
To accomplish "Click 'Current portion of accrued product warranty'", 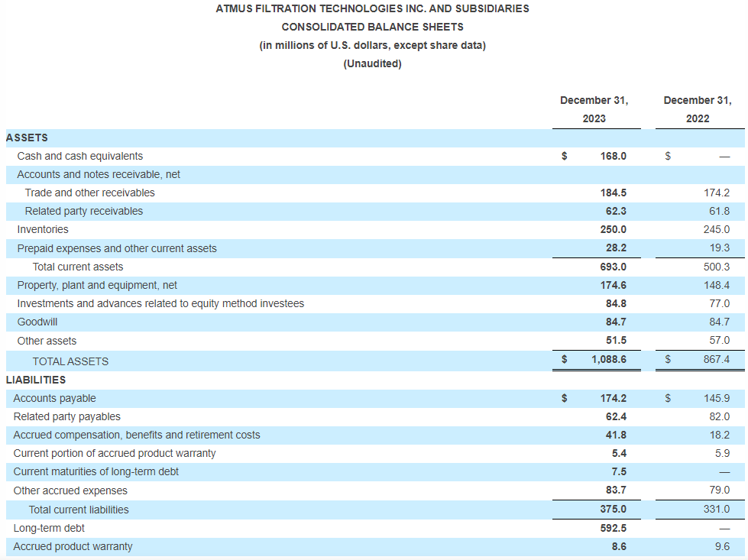I will pyautogui.click(x=115, y=453).
